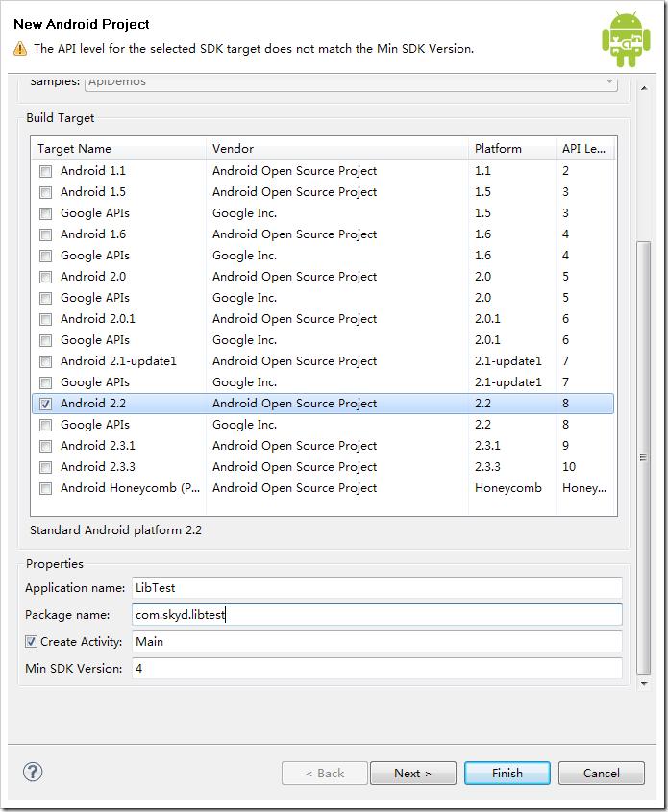Image resolution: width=668 pixels, height=812 pixels.
Task: Open the Samples dropdown
Action: pyautogui.click(x=351, y=83)
